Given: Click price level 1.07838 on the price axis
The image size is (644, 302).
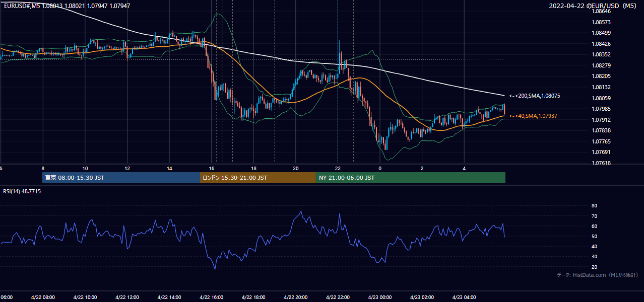Looking at the screenshot, I should tap(602, 130).
